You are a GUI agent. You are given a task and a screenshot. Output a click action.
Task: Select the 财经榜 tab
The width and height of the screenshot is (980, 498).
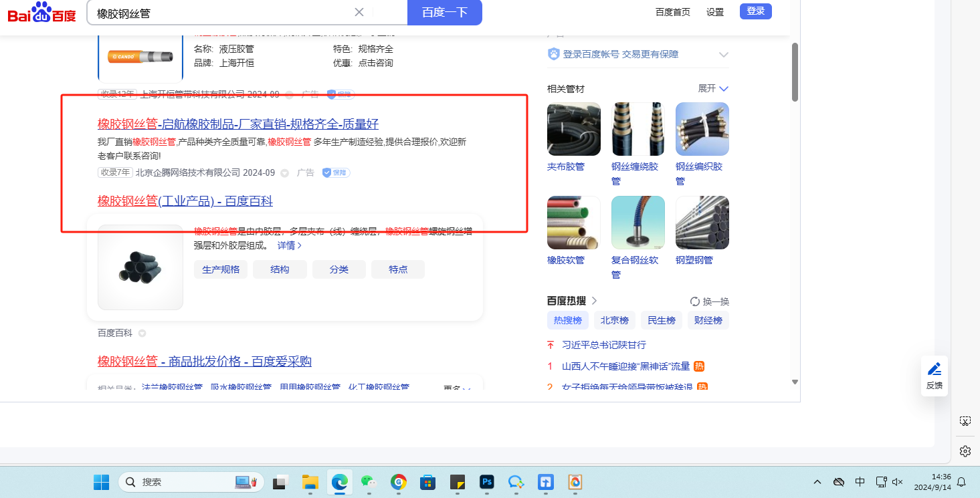708,321
